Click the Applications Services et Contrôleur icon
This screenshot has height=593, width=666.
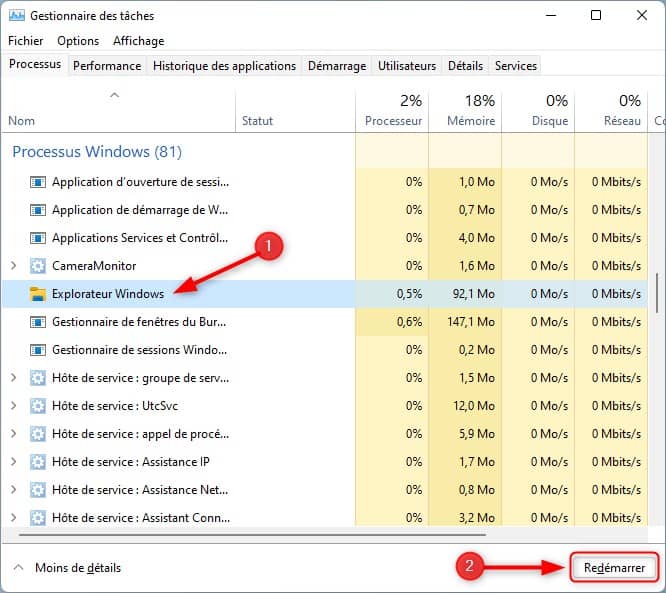pyautogui.click(x=38, y=238)
